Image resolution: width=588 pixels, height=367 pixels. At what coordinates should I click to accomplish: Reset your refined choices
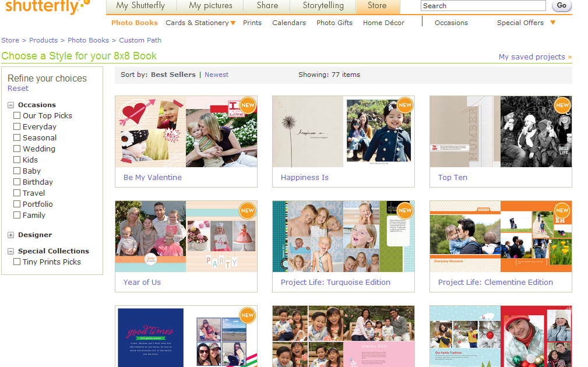[x=17, y=88]
